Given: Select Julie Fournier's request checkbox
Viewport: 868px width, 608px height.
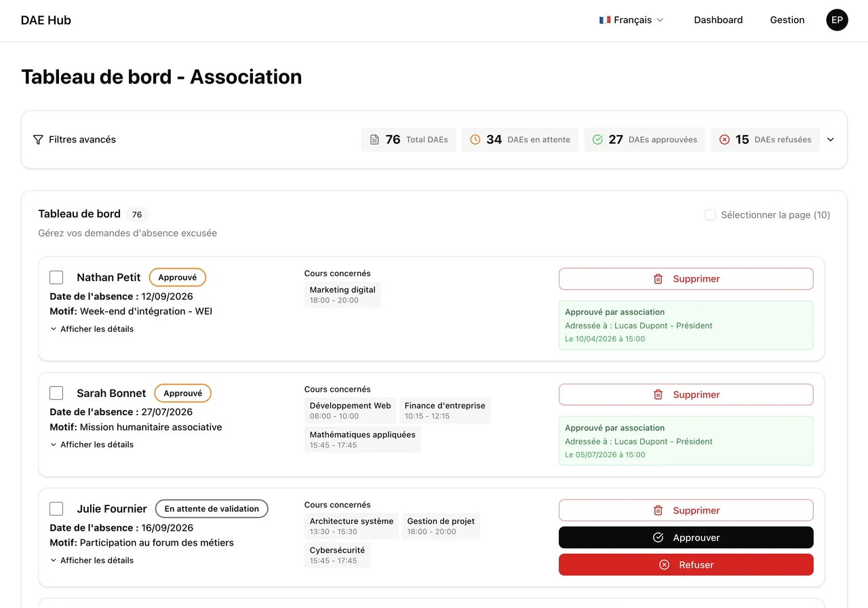Looking at the screenshot, I should point(56,509).
